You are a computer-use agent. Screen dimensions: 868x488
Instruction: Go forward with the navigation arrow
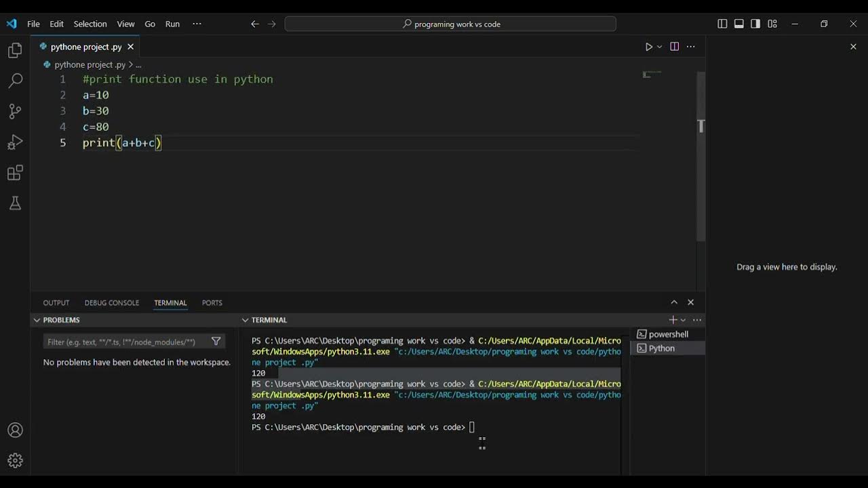point(272,24)
